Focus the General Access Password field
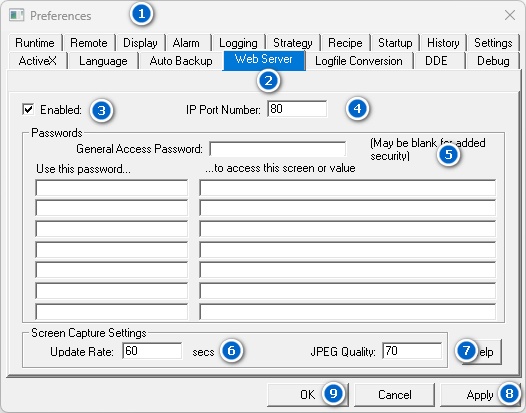Screen dimensions: 526x413 click(277, 149)
